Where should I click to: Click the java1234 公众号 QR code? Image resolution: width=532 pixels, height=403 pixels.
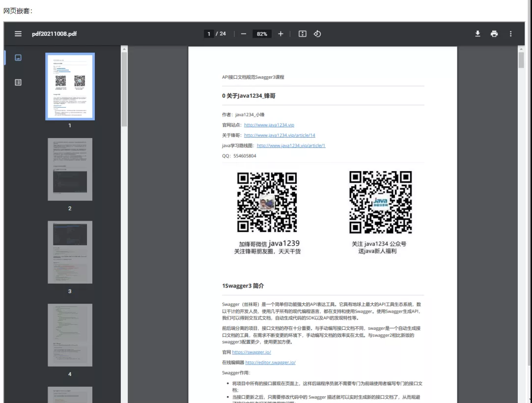(x=380, y=202)
